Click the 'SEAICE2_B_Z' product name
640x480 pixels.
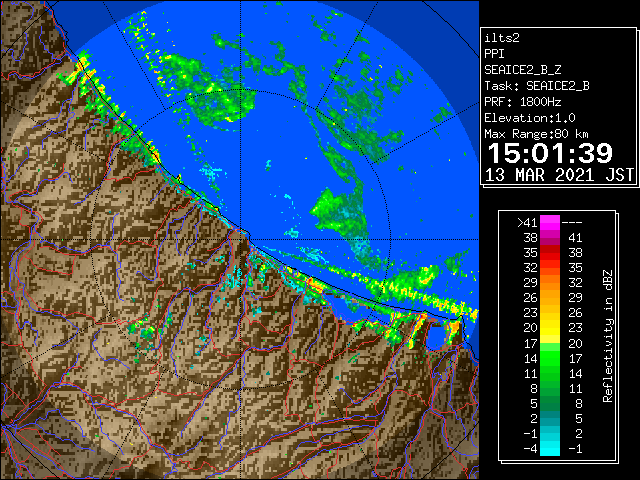522,70
